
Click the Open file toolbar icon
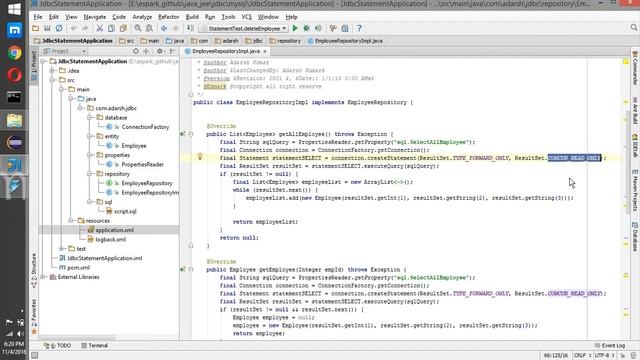[x=36, y=28]
